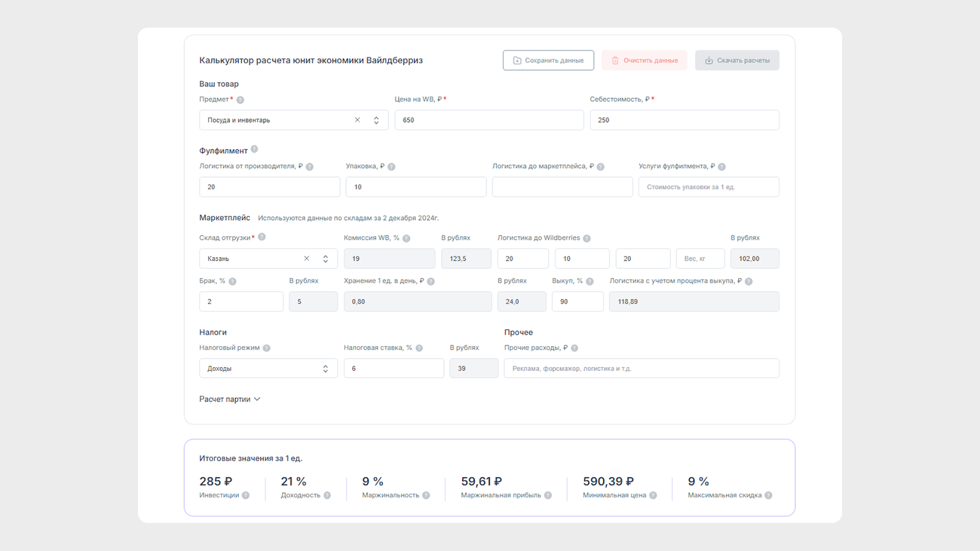980x551 pixels.
Task: Click help icon for Прочие расходы
Action: [575, 348]
